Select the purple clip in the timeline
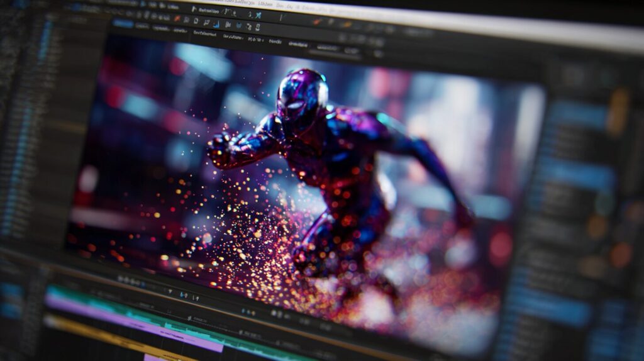The height and width of the screenshot is (361, 644). coord(136,324)
